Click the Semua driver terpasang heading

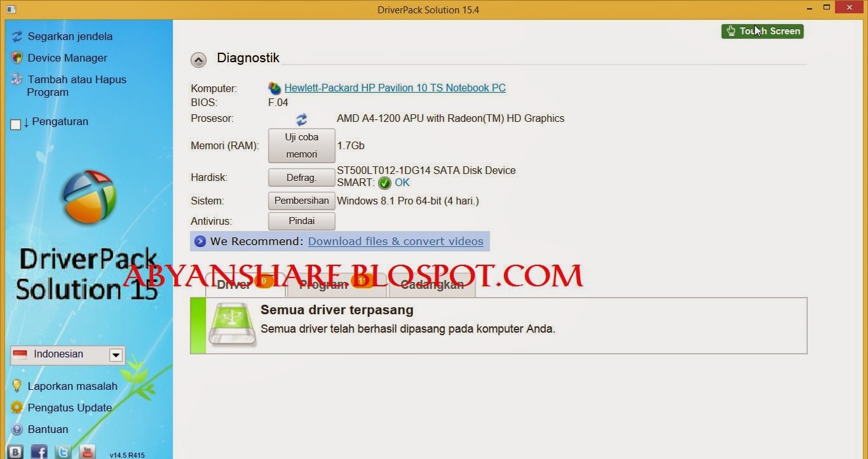[337, 310]
